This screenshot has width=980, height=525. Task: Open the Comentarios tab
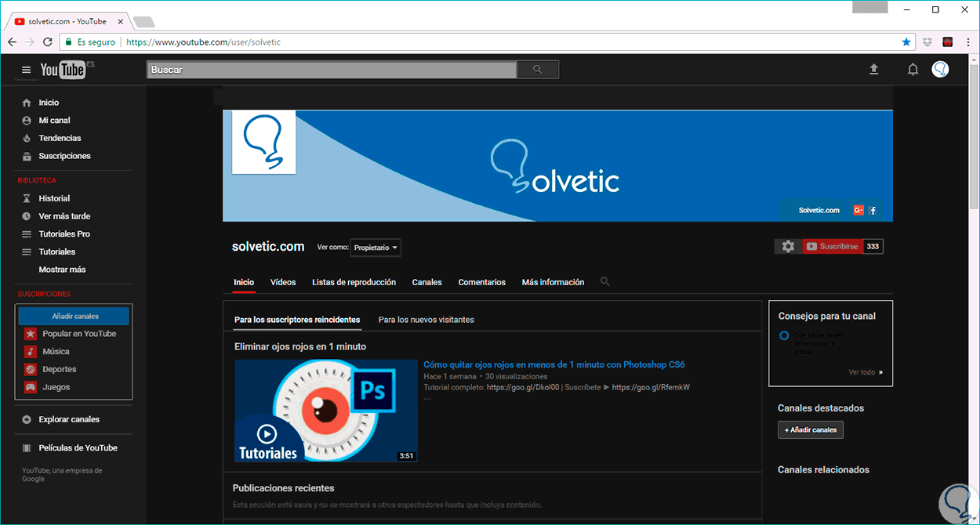[x=482, y=282]
